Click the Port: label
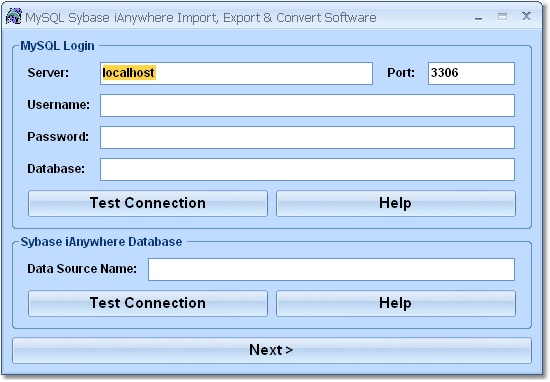The width and height of the screenshot is (550, 382). click(x=401, y=73)
